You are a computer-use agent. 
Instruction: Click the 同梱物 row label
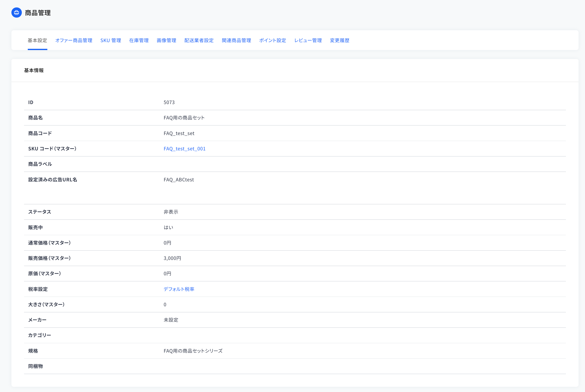pyautogui.click(x=35, y=366)
